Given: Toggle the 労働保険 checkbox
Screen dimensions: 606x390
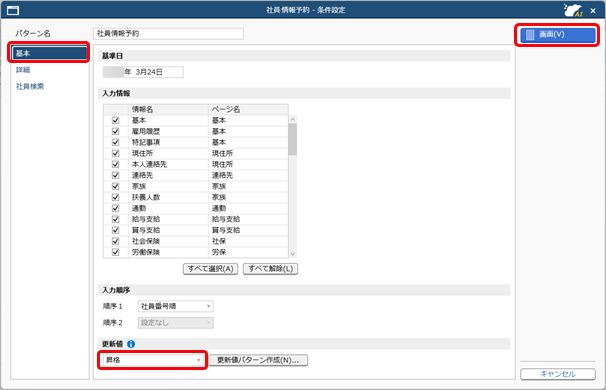Looking at the screenshot, I should click(x=115, y=252).
